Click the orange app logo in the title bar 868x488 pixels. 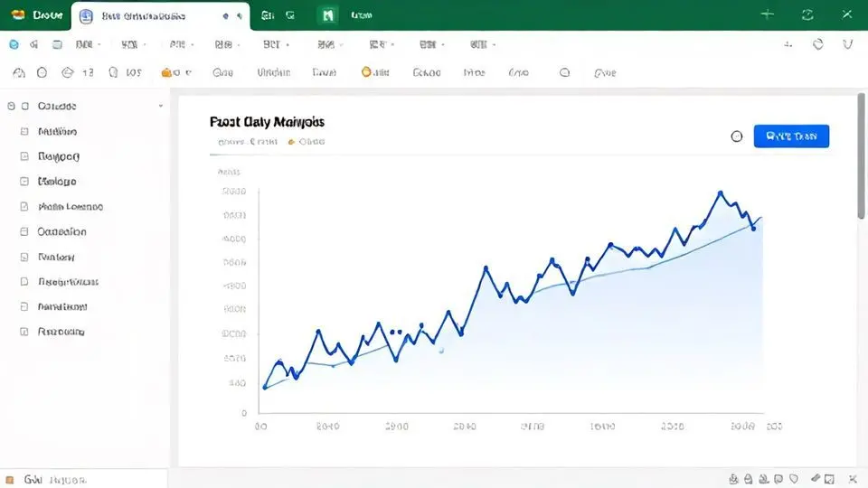point(18,15)
